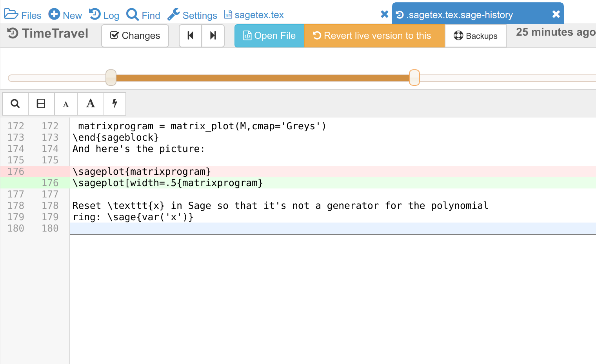Image resolution: width=596 pixels, height=364 pixels.
Task: Open the Files browser
Action: 23,15
